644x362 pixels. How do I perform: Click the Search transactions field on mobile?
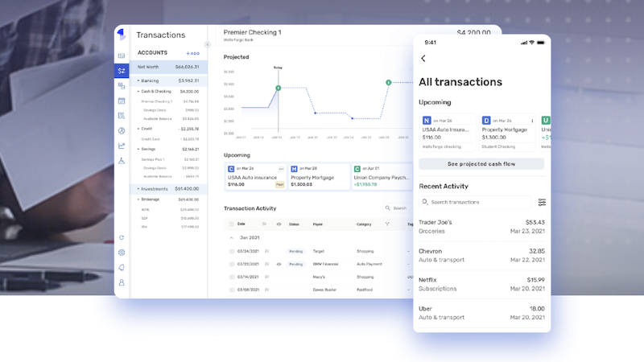[475, 202]
